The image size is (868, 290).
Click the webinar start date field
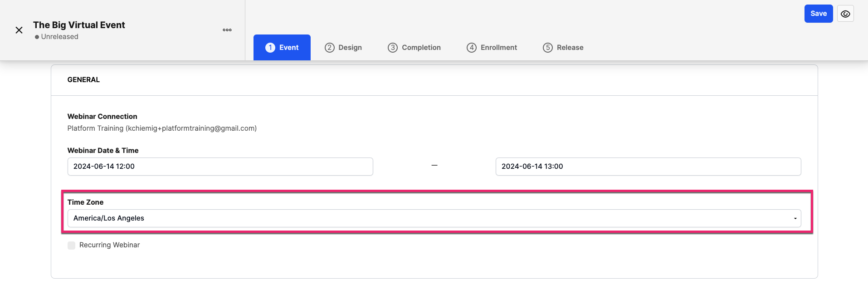[x=220, y=167]
